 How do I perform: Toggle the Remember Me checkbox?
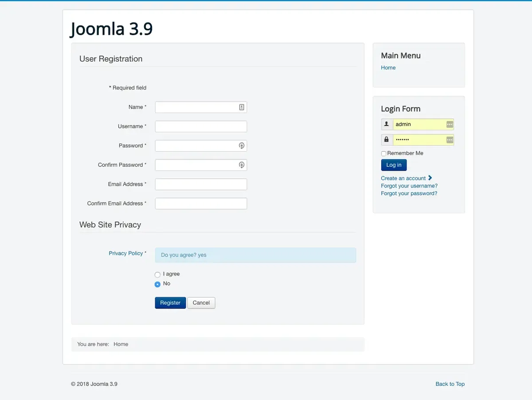point(383,153)
